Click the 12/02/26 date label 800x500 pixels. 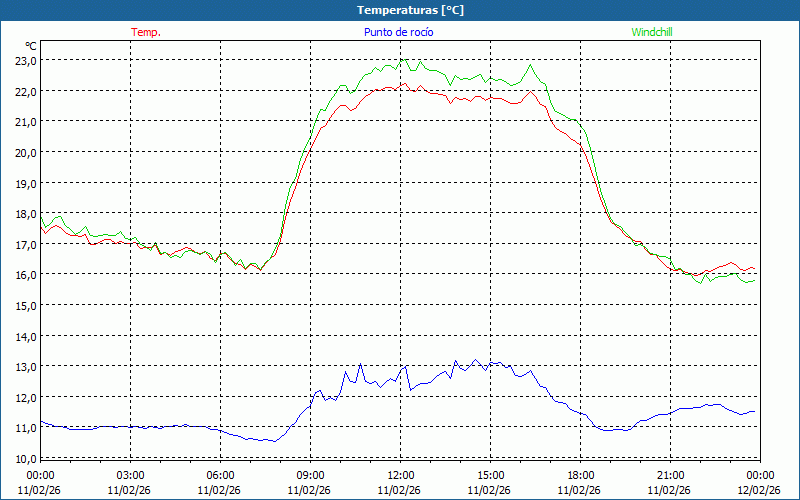pyautogui.click(x=759, y=490)
